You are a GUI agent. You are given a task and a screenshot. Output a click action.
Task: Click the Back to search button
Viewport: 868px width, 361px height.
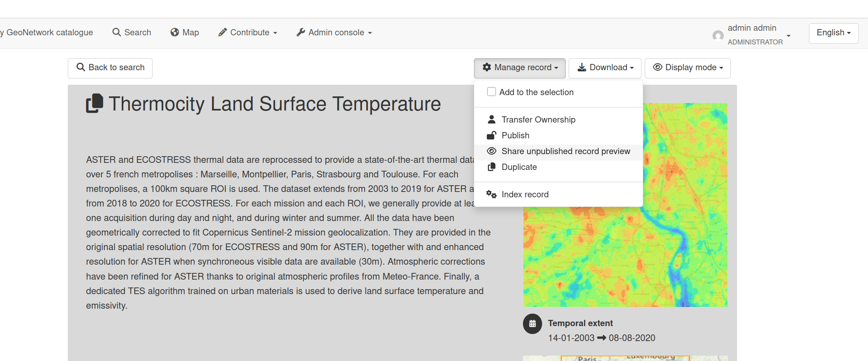pos(110,68)
